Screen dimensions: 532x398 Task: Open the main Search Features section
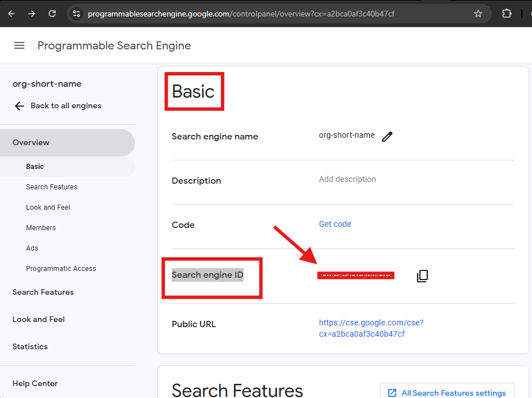[43, 292]
